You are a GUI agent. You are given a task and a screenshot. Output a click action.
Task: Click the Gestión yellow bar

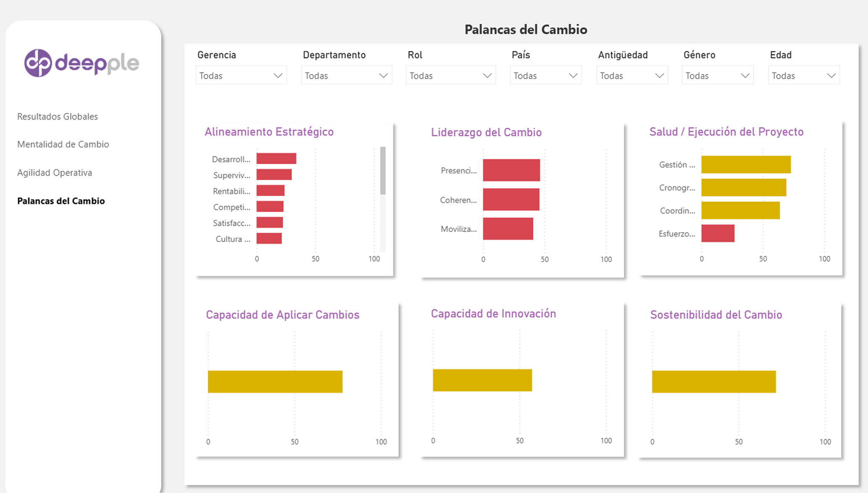coord(746,164)
